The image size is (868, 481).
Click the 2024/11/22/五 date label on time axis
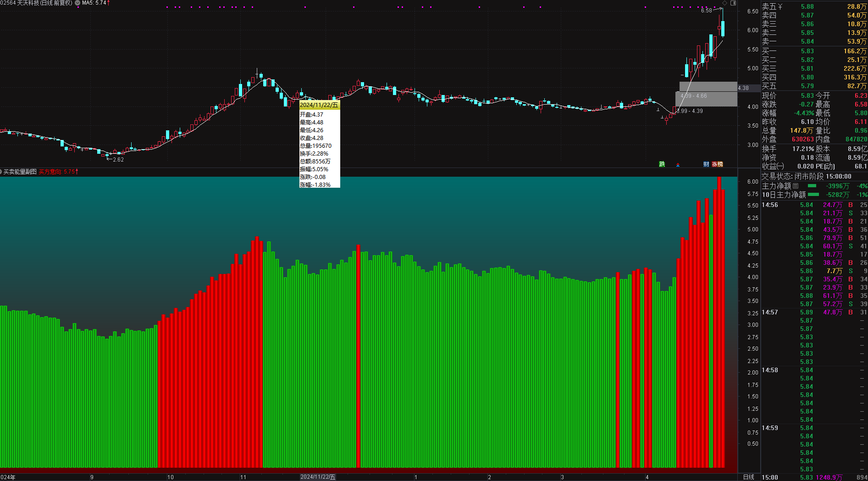(317, 477)
